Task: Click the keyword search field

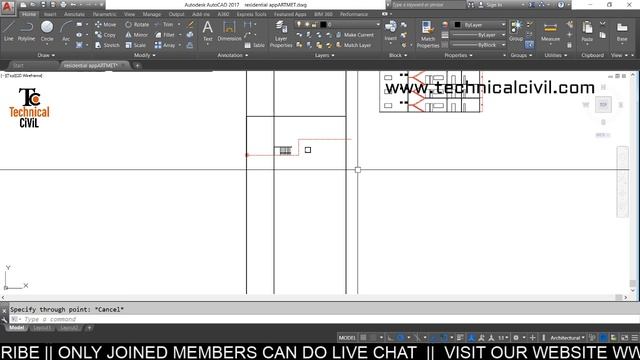Action: (x=428, y=5)
